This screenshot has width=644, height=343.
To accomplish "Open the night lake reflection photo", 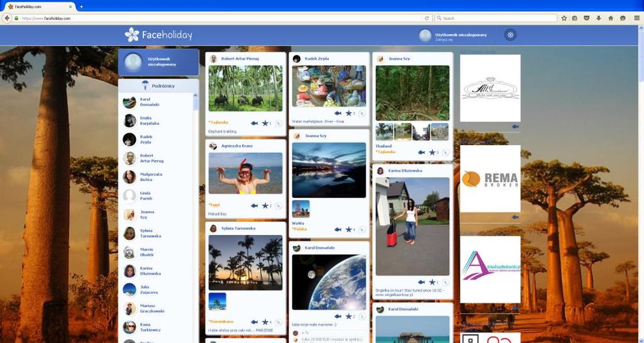I will click(x=328, y=170).
